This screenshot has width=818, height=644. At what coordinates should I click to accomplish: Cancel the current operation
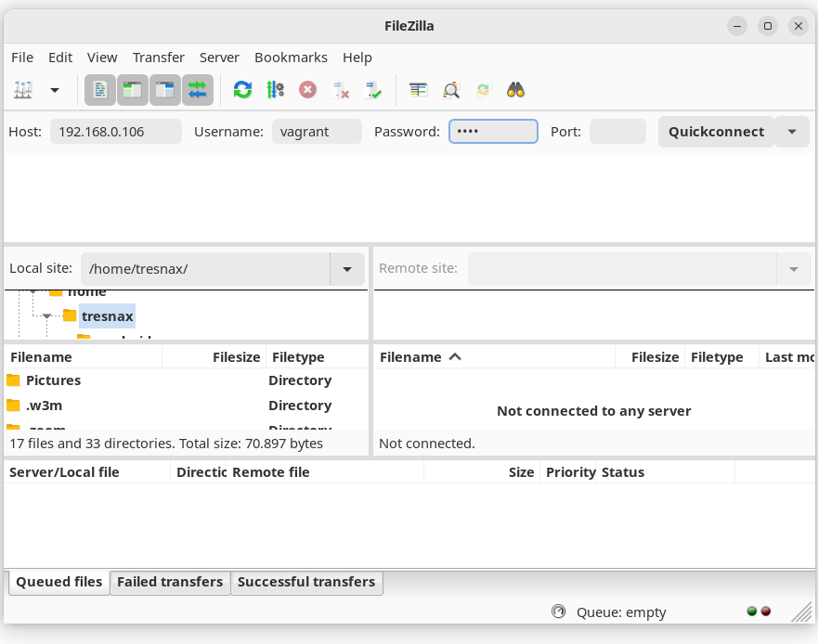click(x=307, y=90)
